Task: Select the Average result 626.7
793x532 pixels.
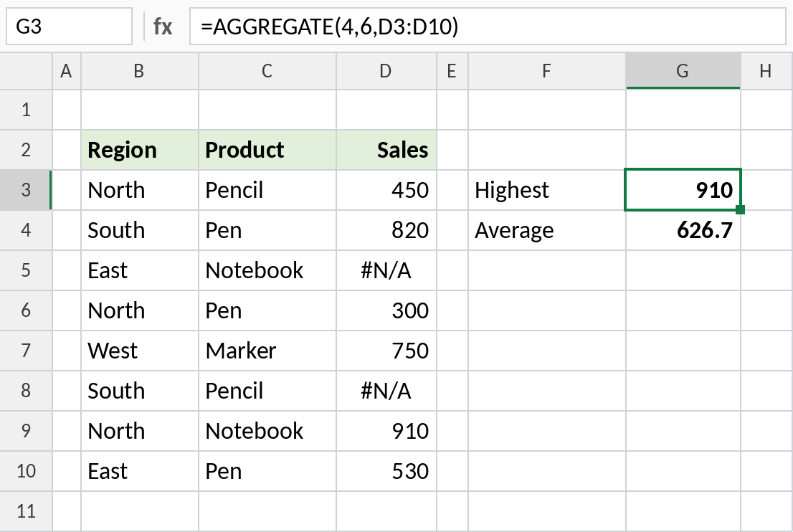Action: [683, 230]
